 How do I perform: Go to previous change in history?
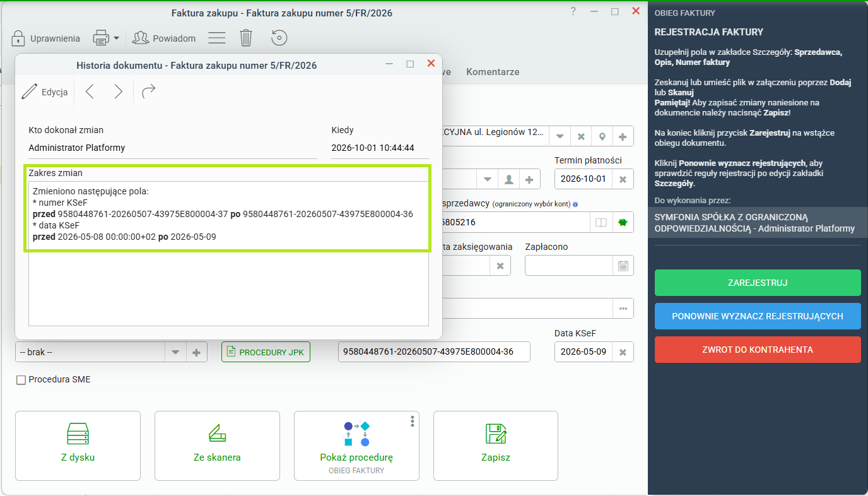click(x=90, y=92)
